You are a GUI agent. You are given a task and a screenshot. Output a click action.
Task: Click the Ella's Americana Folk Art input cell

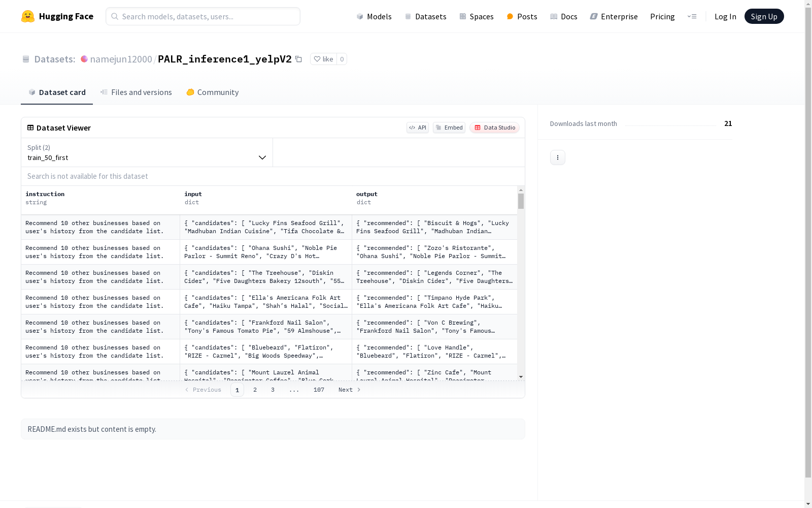coord(266,302)
